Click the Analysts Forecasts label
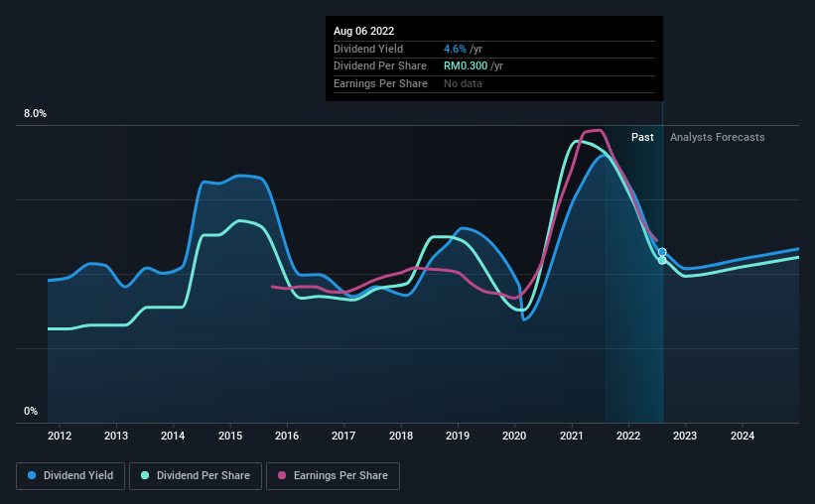 (x=718, y=137)
